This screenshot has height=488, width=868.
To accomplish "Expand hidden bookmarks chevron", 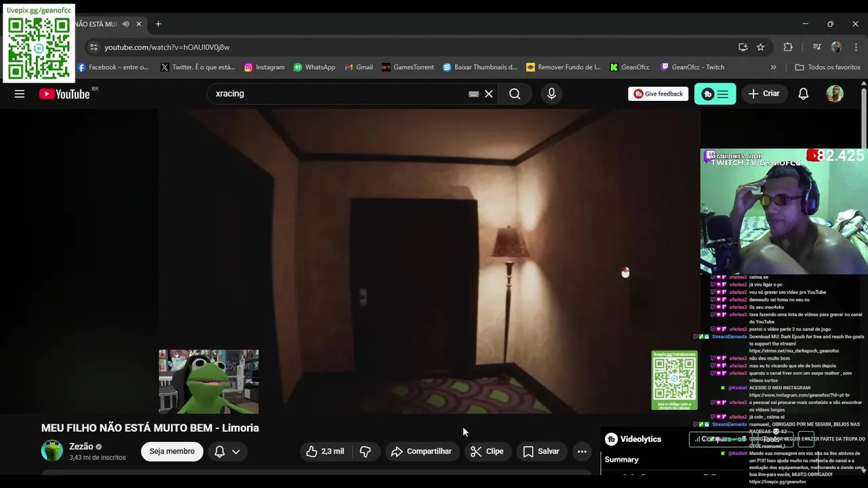I will point(773,67).
